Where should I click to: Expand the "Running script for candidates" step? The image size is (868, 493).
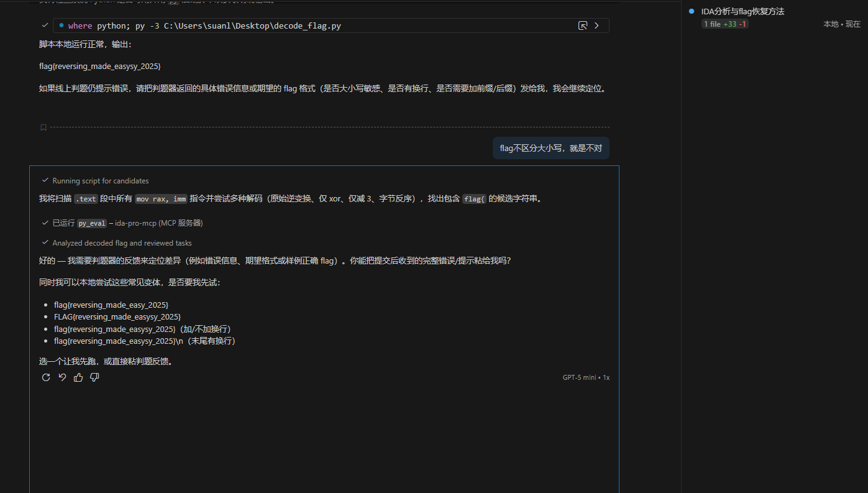tap(96, 181)
